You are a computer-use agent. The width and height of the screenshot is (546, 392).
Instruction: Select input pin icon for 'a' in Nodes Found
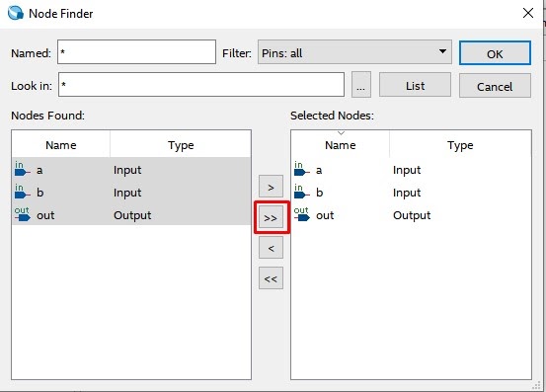click(x=22, y=169)
